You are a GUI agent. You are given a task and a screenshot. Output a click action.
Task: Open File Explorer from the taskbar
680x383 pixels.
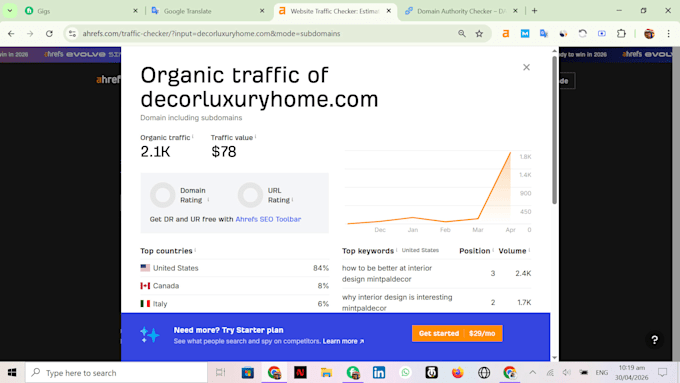326,373
